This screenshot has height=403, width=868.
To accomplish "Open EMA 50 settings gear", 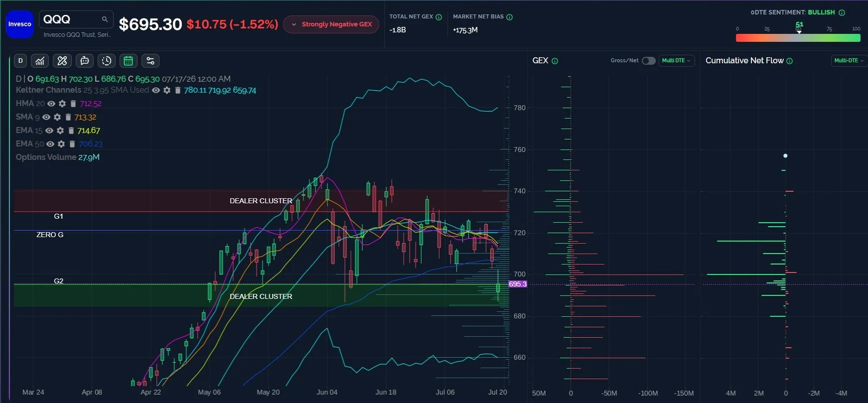I will (61, 144).
